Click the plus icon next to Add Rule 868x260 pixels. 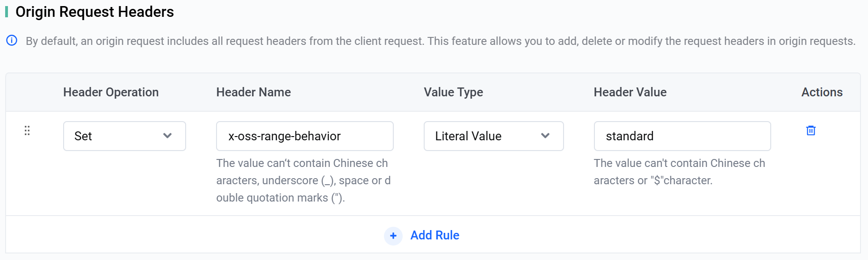click(393, 236)
